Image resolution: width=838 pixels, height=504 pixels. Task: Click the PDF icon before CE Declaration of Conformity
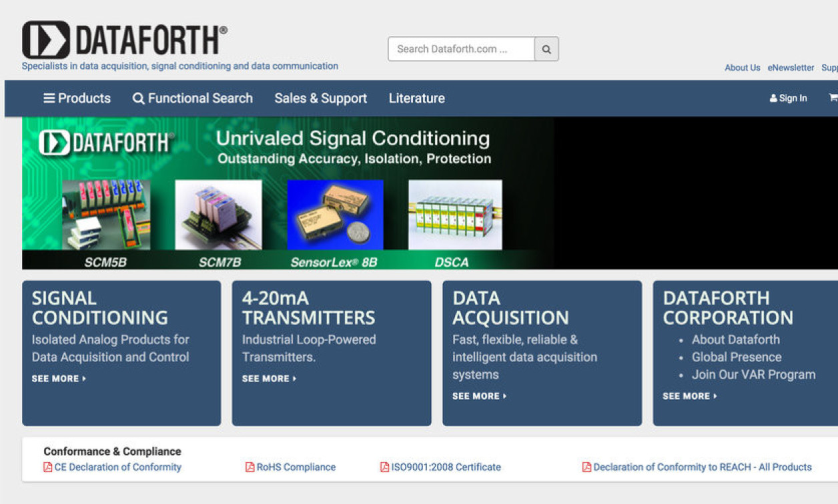(x=47, y=467)
